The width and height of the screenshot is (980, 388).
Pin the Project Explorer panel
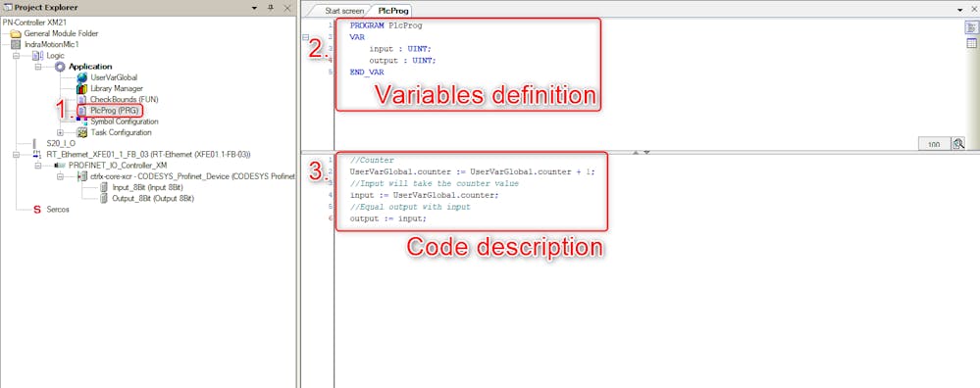[x=271, y=8]
